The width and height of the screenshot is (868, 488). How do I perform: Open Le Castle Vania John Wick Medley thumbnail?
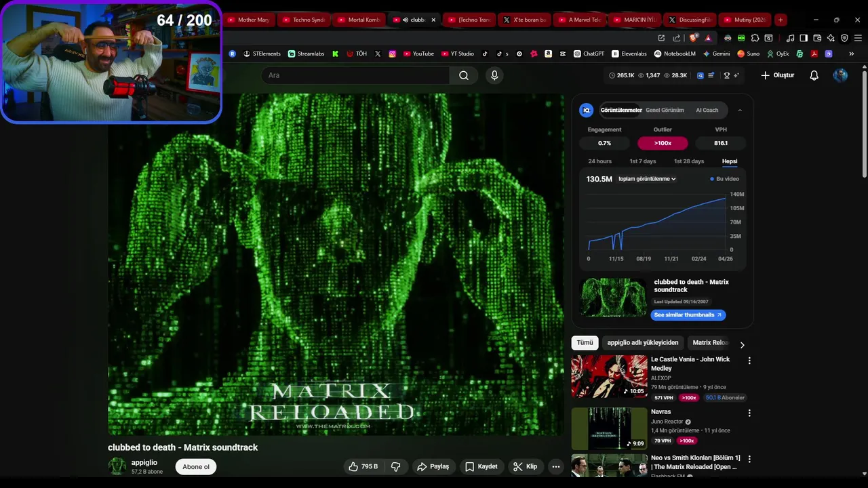point(609,376)
